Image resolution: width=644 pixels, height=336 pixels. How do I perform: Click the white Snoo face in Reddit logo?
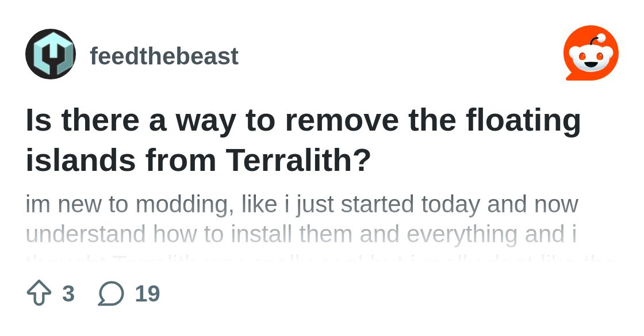591,58
